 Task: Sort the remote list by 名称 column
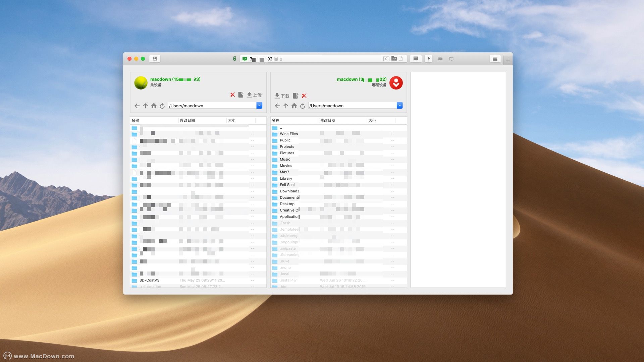(x=294, y=120)
